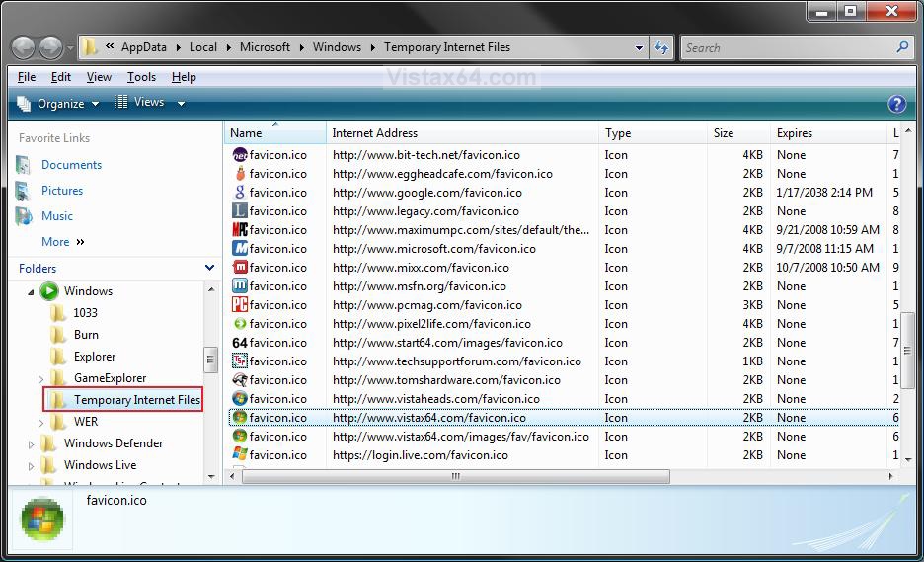Click the maximumpc favicon icon
924x562 pixels.
(x=240, y=230)
